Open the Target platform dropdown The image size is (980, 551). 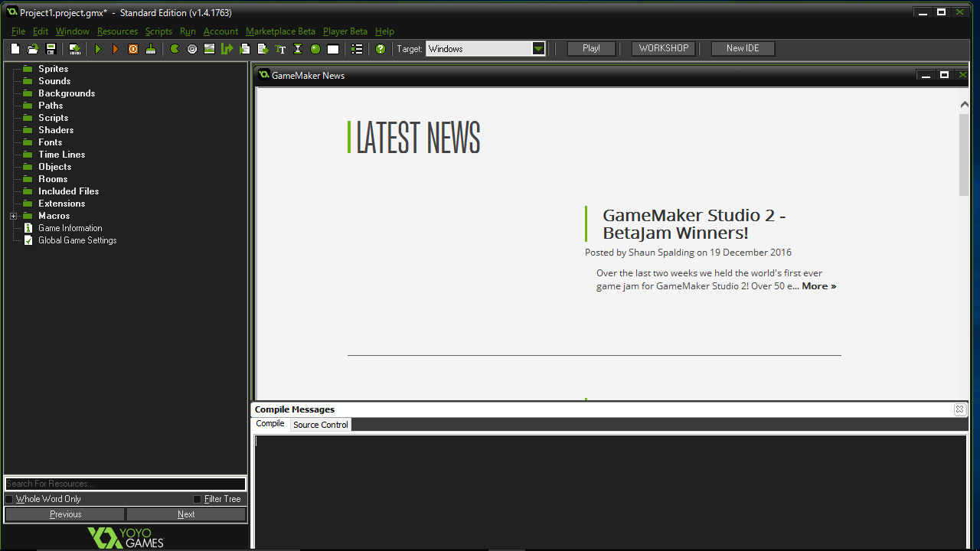point(539,49)
